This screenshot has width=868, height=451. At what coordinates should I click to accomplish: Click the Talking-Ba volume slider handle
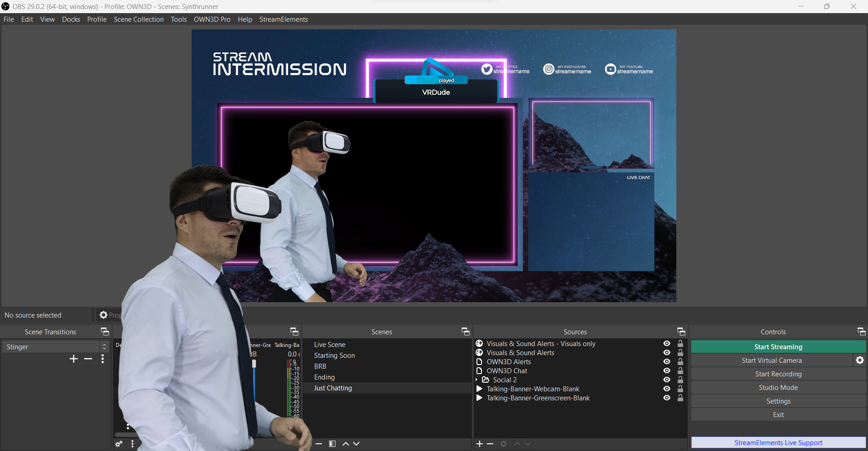[x=254, y=364]
